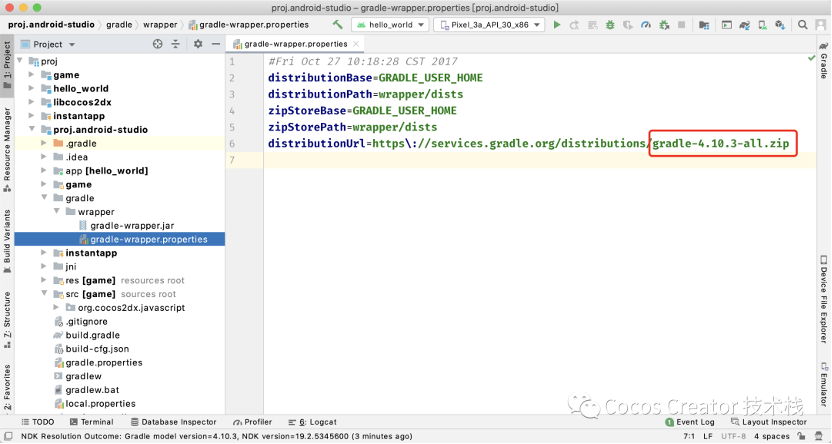Click the green Run app button
This screenshot has height=444, width=832.
(x=557, y=24)
